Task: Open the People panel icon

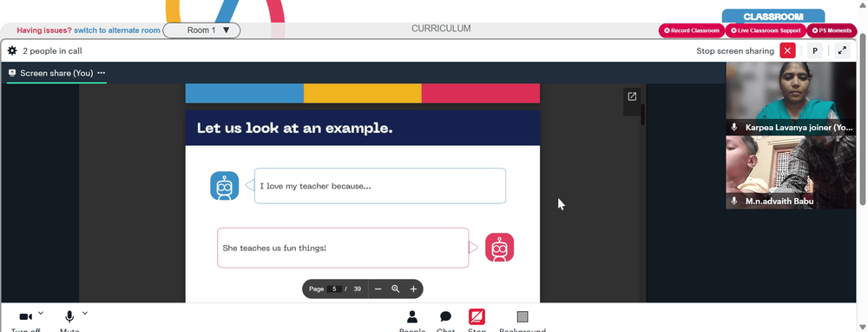Action: [x=411, y=316]
